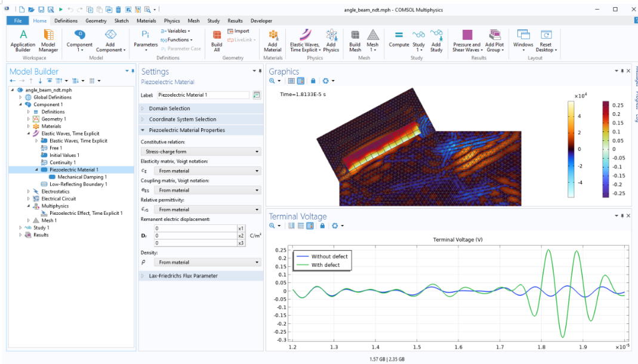Click the refresh icon in Terminal Voltage toolbar
This screenshot has width=638, height=364.
point(335,226)
